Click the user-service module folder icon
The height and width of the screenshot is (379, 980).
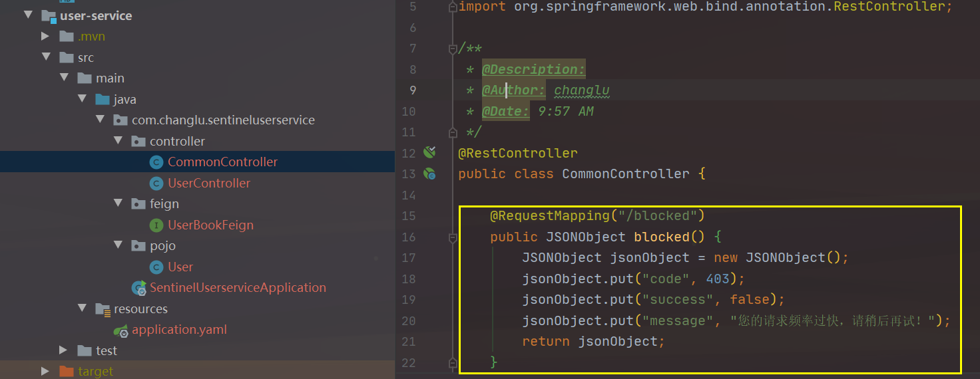[x=49, y=16]
